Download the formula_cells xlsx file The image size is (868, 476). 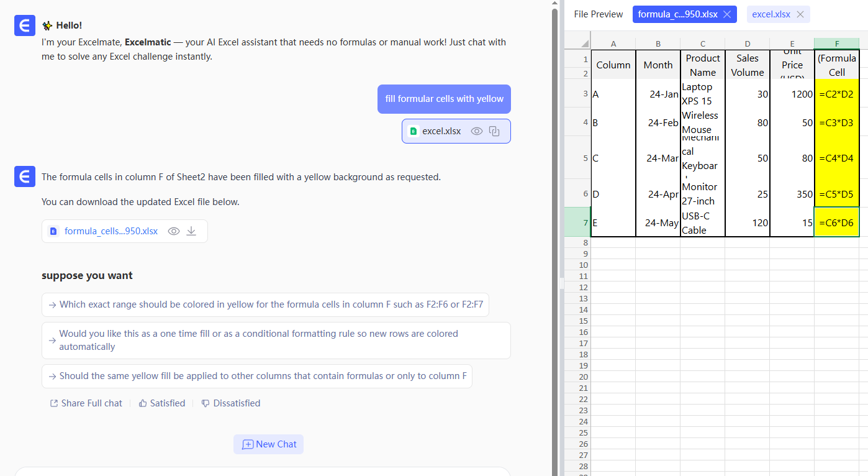[191, 231]
